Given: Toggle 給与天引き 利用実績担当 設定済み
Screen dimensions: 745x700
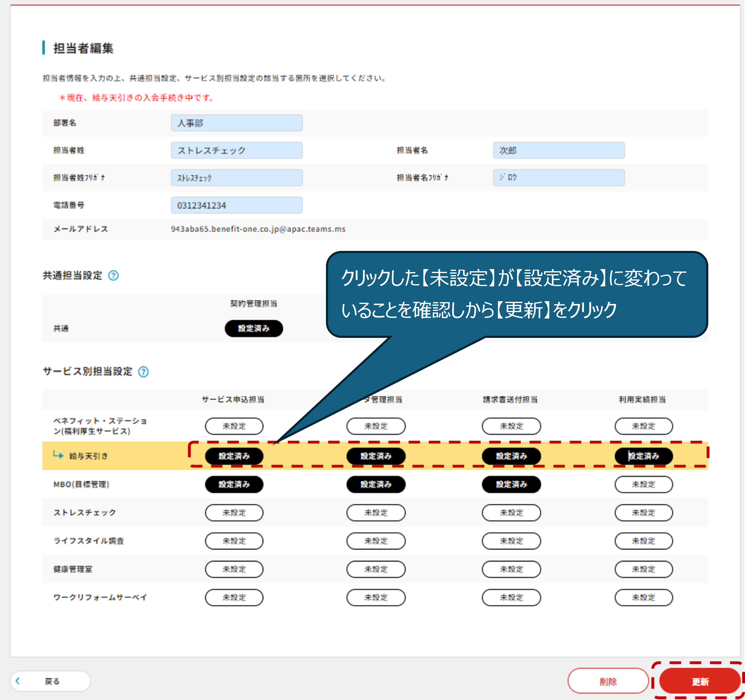Looking at the screenshot, I should pyautogui.click(x=643, y=456).
